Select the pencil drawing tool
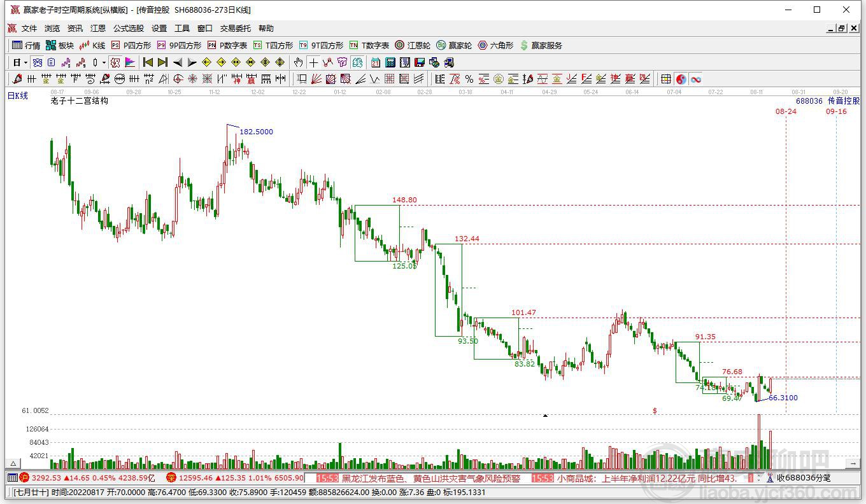Viewport: 866px width, 504px height. [17, 79]
